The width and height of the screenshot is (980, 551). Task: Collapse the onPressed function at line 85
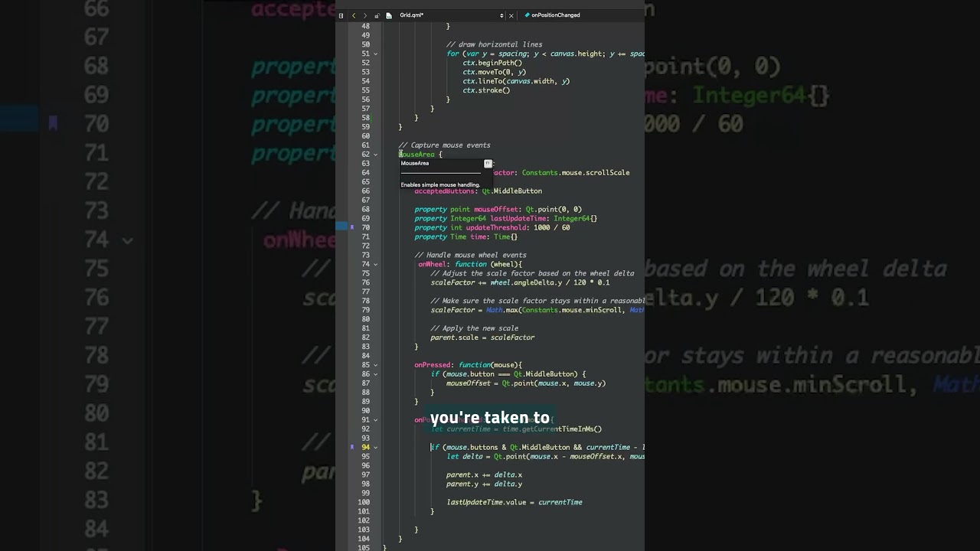(375, 365)
